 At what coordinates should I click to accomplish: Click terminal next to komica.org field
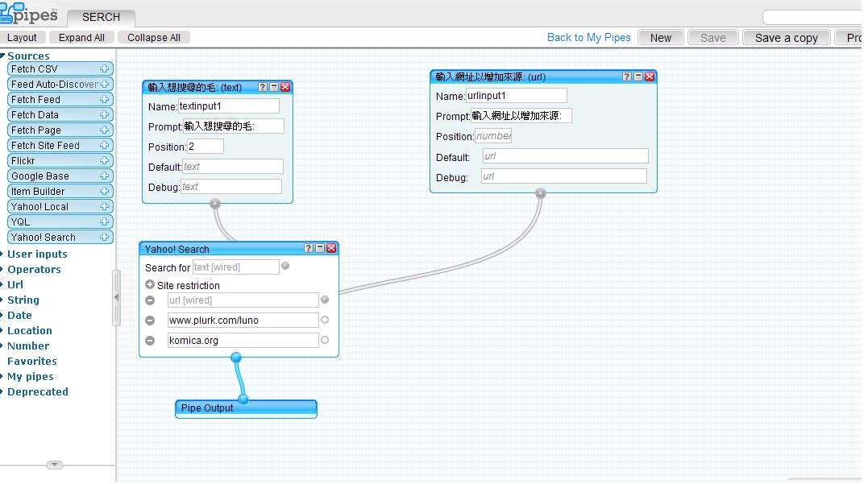(x=325, y=340)
